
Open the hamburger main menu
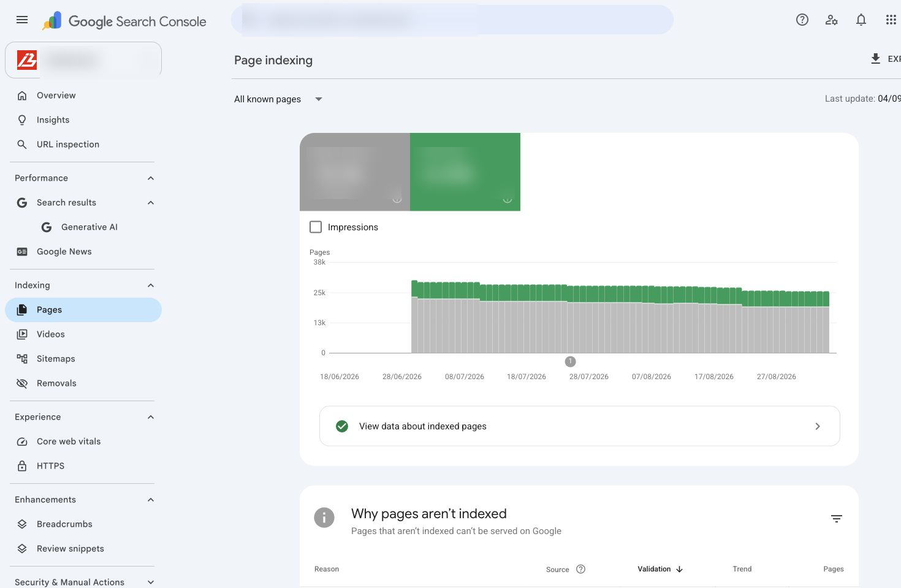pyautogui.click(x=22, y=20)
